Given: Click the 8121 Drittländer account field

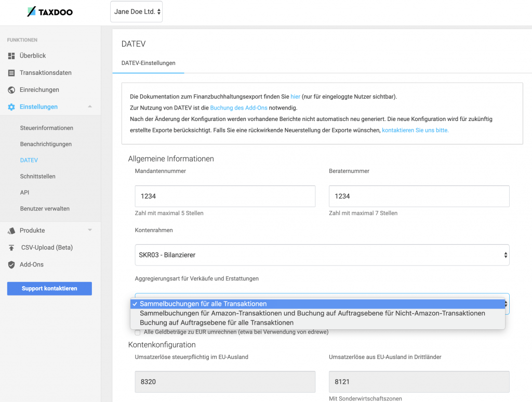Looking at the screenshot, I should pos(419,382).
